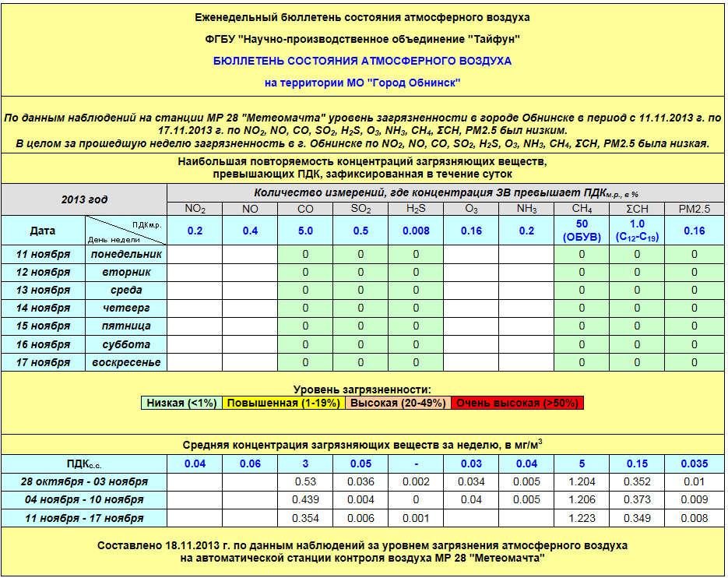Click the blue text "на территории МО Город Обнинск"

(x=363, y=82)
